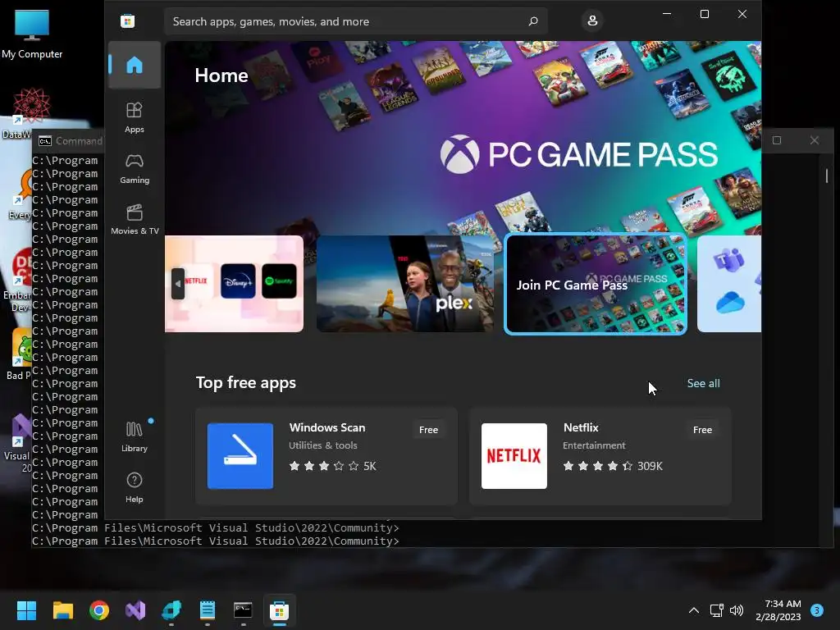The width and height of the screenshot is (840, 630).
Task: Open Join PC Game Pass card
Action: (596, 284)
